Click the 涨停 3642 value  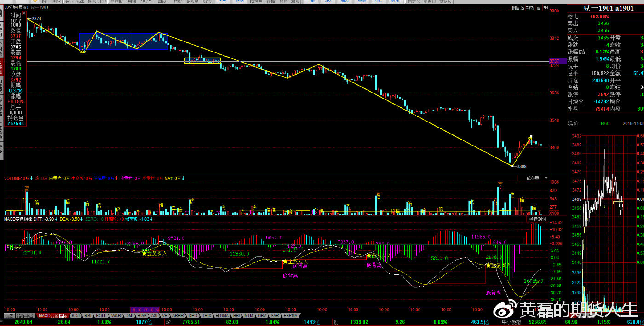(x=603, y=95)
